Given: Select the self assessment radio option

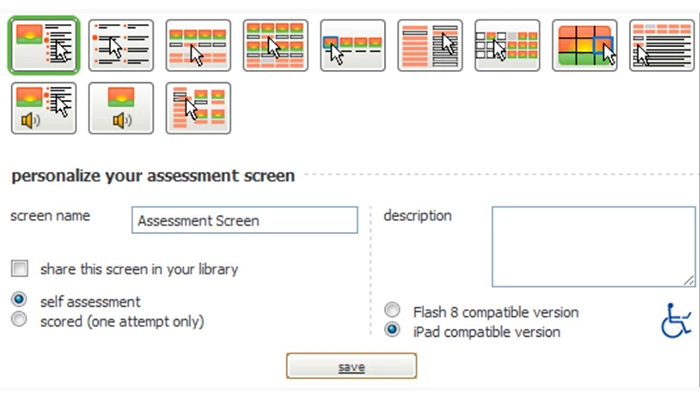Looking at the screenshot, I should [19, 300].
